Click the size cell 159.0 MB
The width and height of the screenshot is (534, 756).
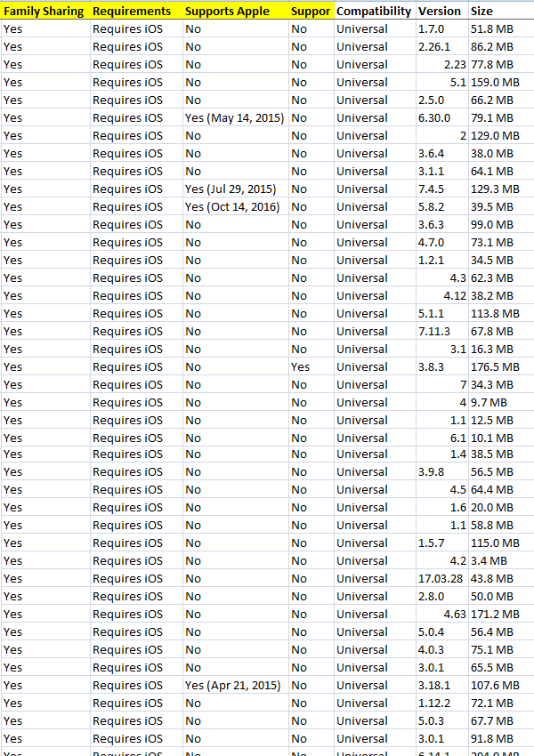[x=501, y=83]
